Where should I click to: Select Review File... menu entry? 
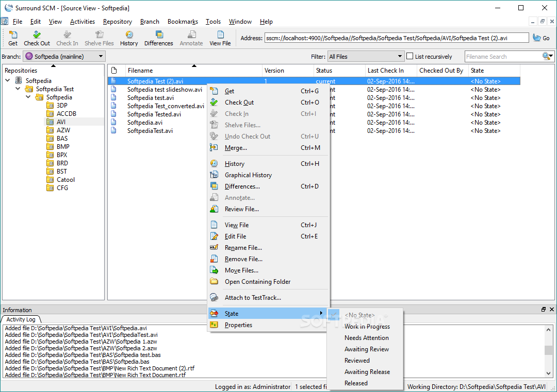pyautogui.click(x=268, y=209)
